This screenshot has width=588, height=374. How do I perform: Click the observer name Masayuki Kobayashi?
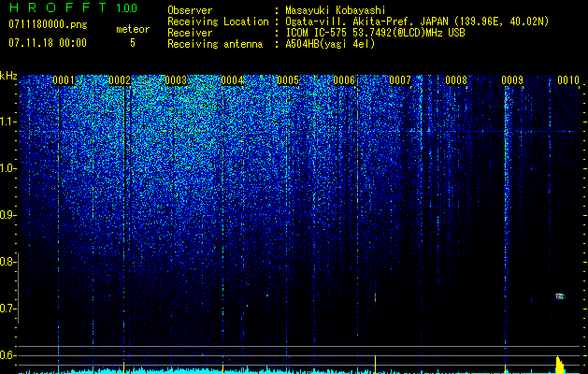336,11
